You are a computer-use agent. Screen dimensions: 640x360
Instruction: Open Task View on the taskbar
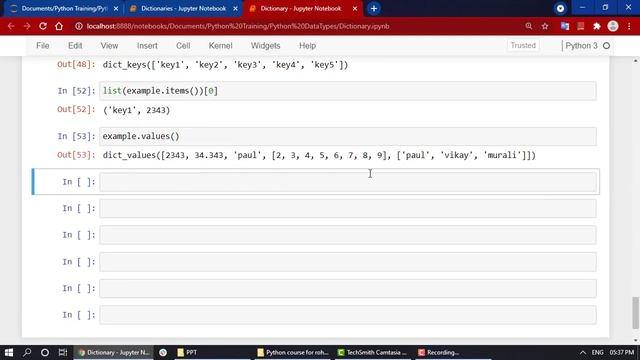coord(63,352)
